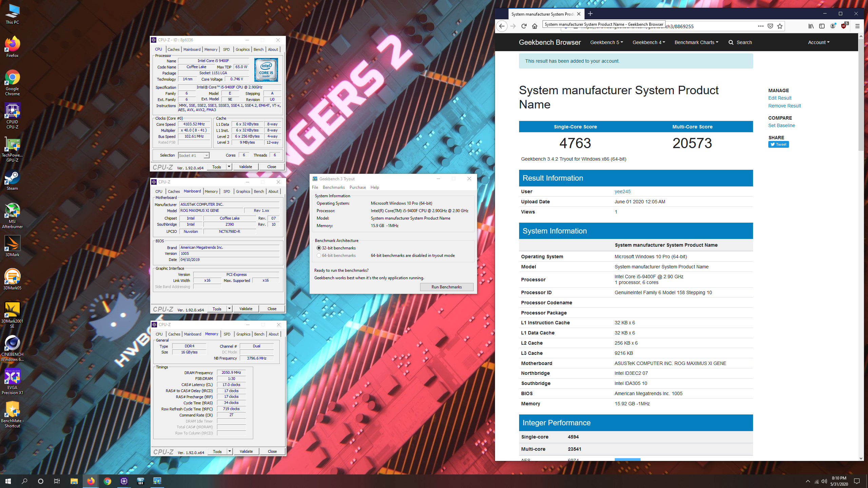Switch to Caches tab in top CPU-Z
868x488 pixels.
[x=174, y=49]
